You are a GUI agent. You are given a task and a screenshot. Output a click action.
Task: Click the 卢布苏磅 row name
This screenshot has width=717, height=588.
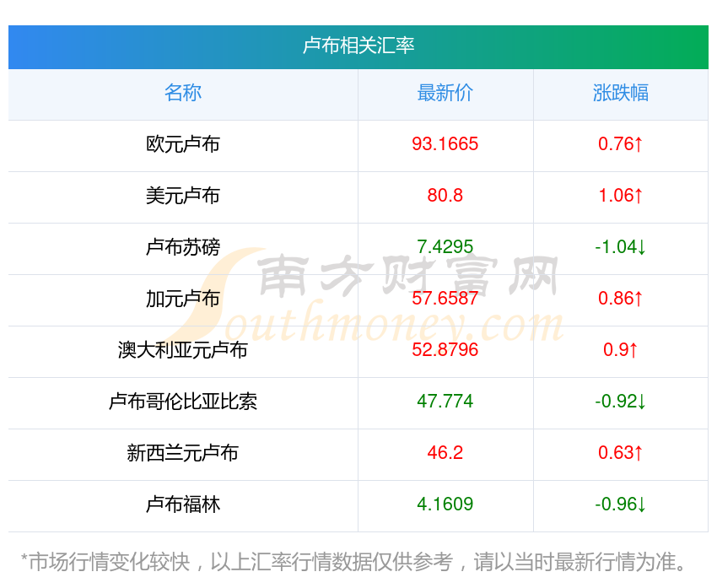pyautogui.click(x=183, y=247)
